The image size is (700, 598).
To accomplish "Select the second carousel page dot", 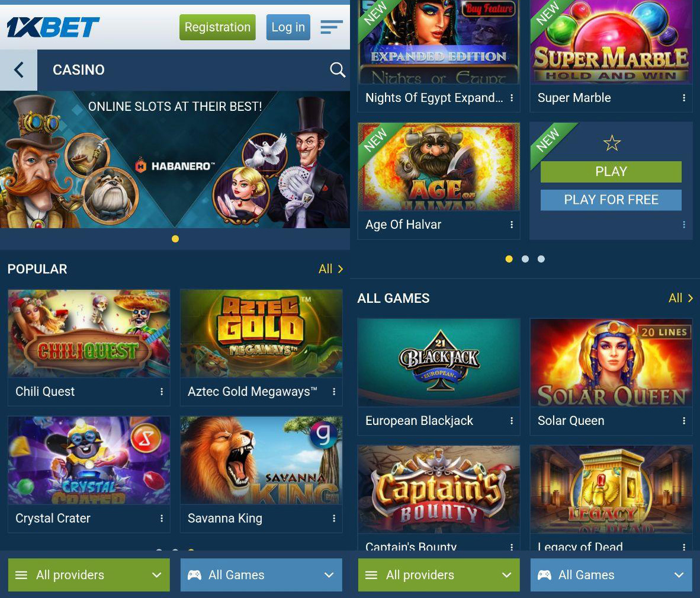I will click(x=525, y=259).
